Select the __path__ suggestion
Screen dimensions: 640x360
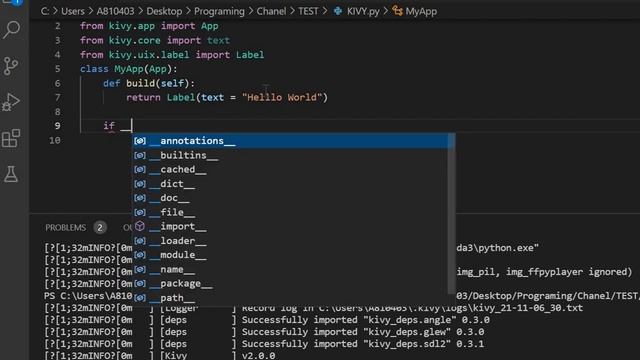click(x=290, y=298)
